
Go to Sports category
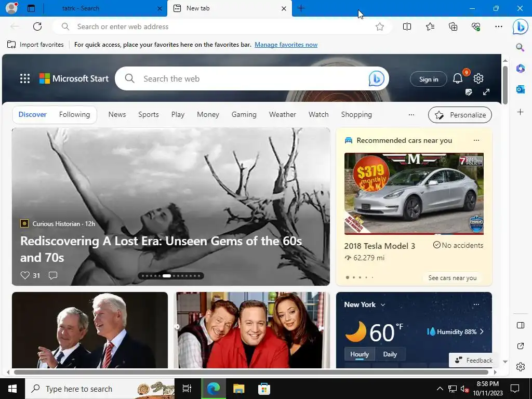148,115
